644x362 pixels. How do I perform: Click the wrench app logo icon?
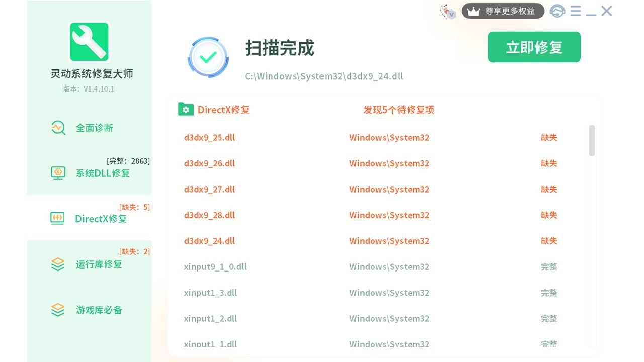tap(89, 42)
